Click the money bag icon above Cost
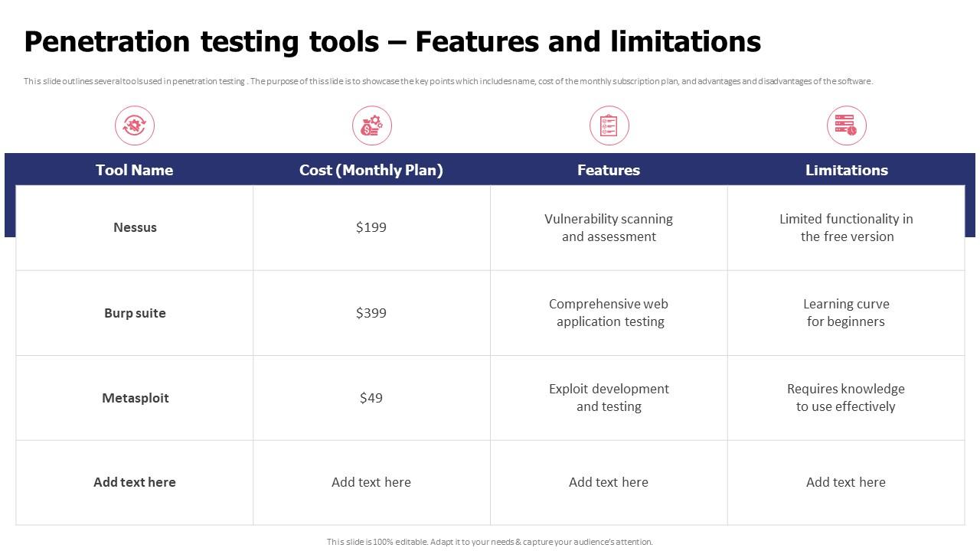 [x=372, y=126]
